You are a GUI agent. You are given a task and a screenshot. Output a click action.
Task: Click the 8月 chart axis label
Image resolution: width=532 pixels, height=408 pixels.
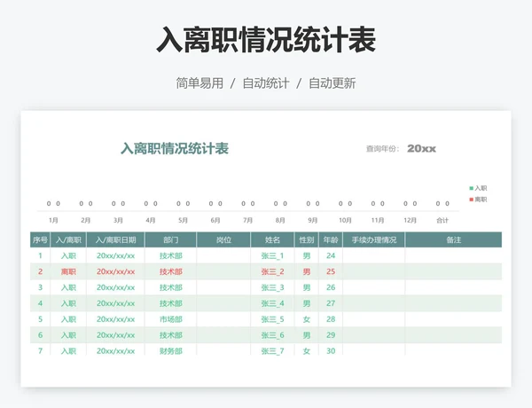(x=280, y=220)
